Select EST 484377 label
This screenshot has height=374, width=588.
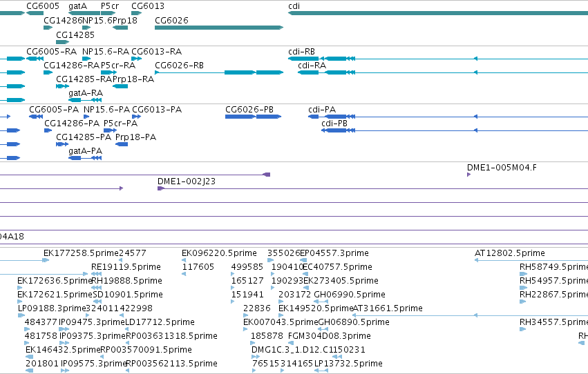[41, 322]
